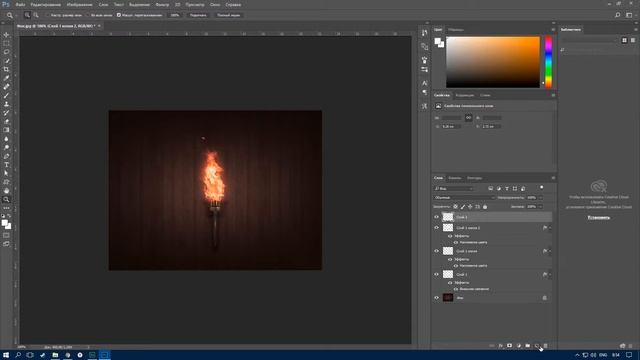Viewport: 640px width, 360px height.
Task: Hide the Фон background layer
Action: click(436, 298)
